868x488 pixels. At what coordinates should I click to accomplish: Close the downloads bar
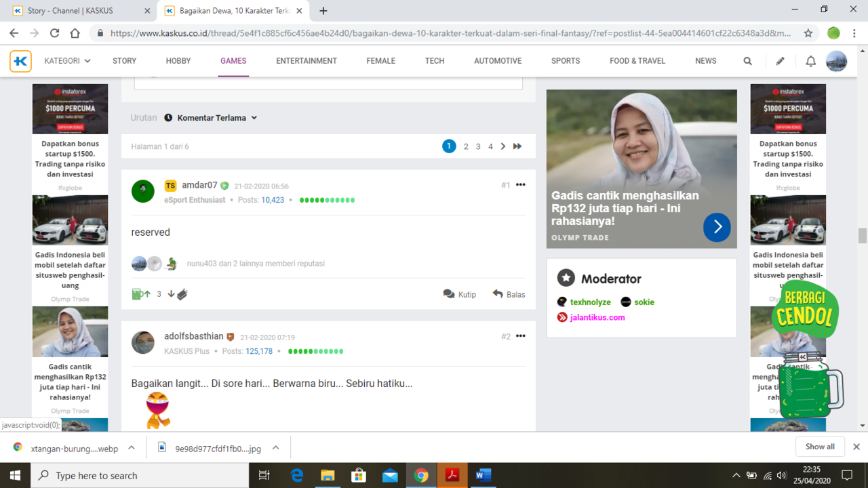856,447
